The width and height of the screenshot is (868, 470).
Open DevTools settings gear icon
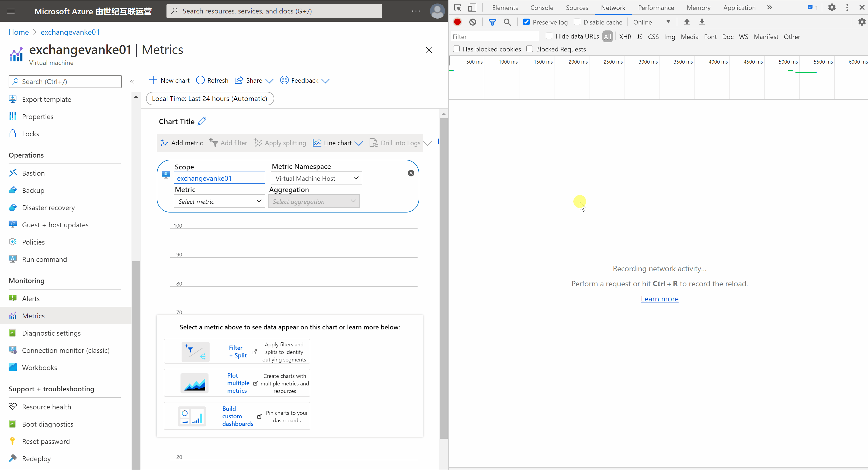click(832, 8)
